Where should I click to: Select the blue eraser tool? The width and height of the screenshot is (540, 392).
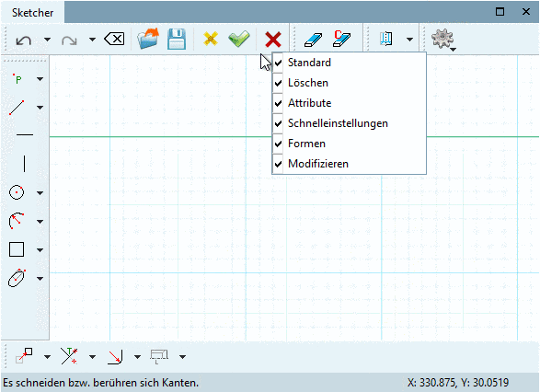point(313,40)
